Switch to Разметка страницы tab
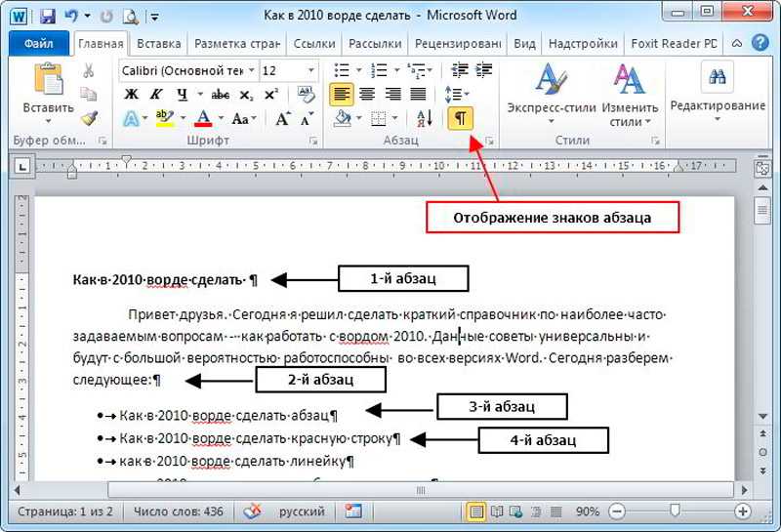The height and width of the screenshot is (532, 781). point(237,44)
